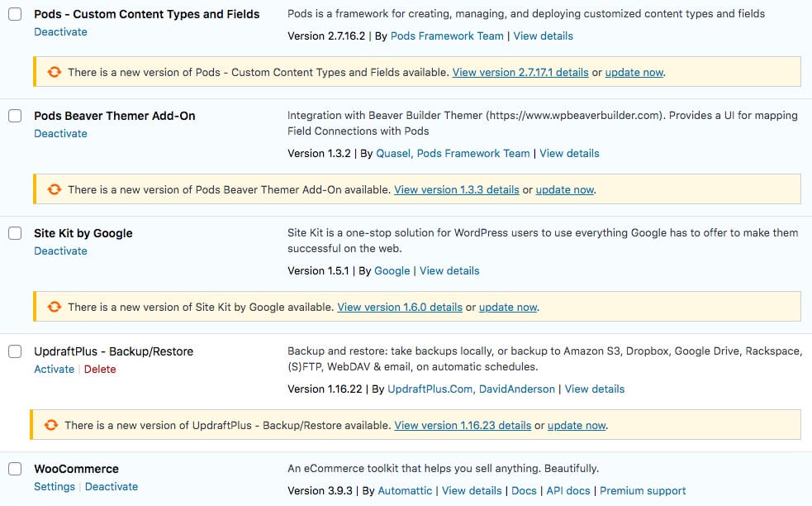Update Pods Custom Content Types now
Image resolution: width=812 pixels, height=506 pixels.
coord(634,72)
